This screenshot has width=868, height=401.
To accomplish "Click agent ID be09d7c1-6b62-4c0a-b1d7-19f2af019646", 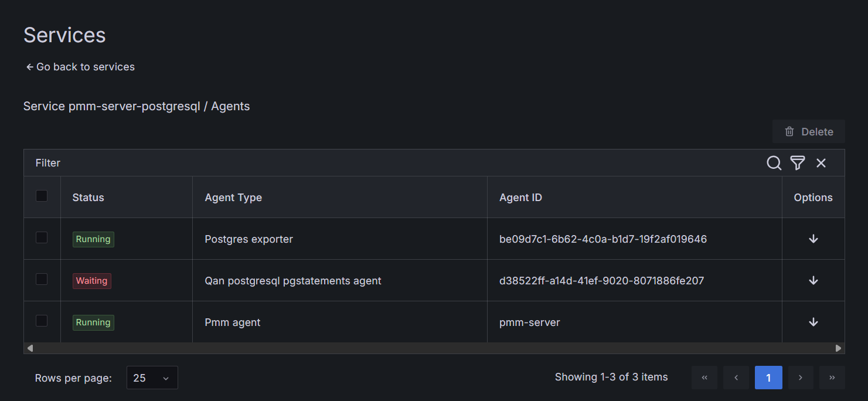I will 603,239.
